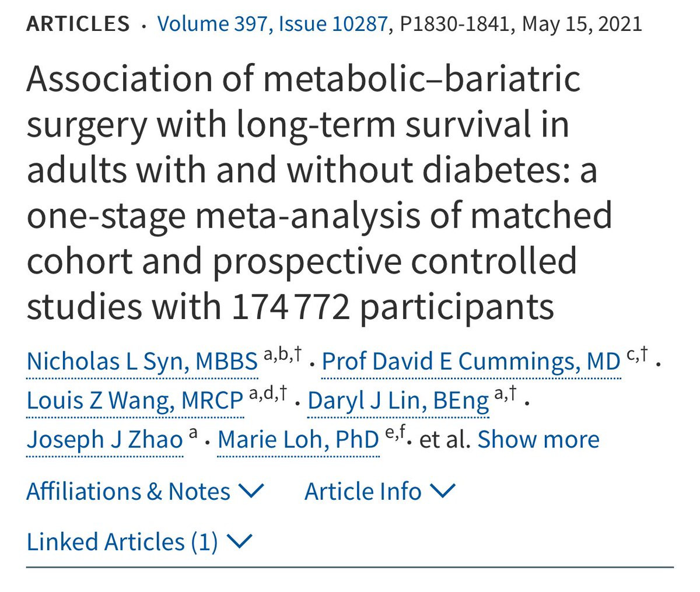Click author Daryl J Lin, BEng
This screenshot has height=592, width=700.
398,401
